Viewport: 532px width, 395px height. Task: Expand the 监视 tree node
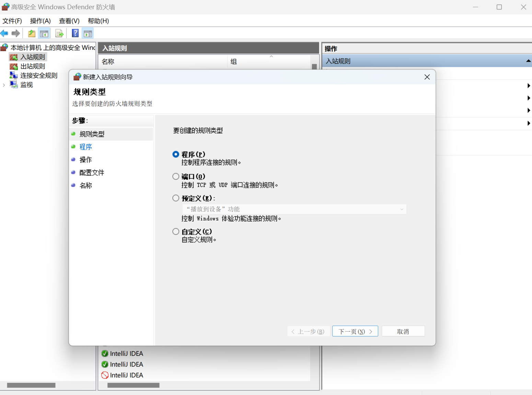(4, 85)
